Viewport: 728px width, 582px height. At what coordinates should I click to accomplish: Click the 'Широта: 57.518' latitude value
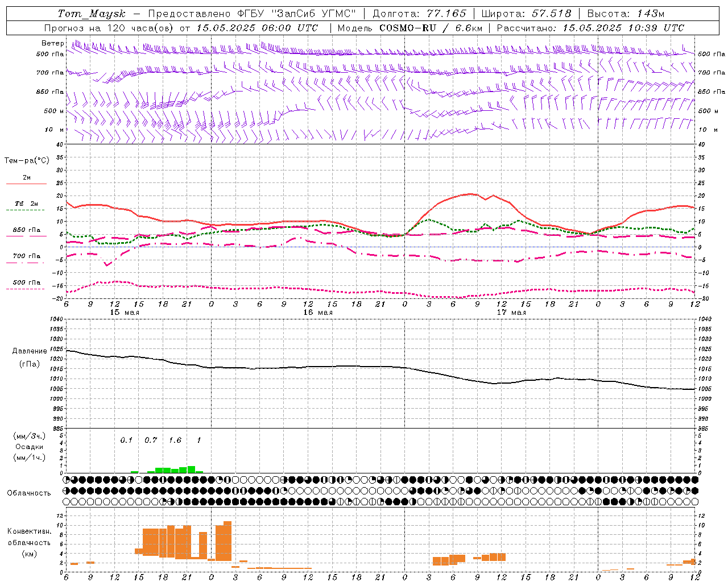526,14
